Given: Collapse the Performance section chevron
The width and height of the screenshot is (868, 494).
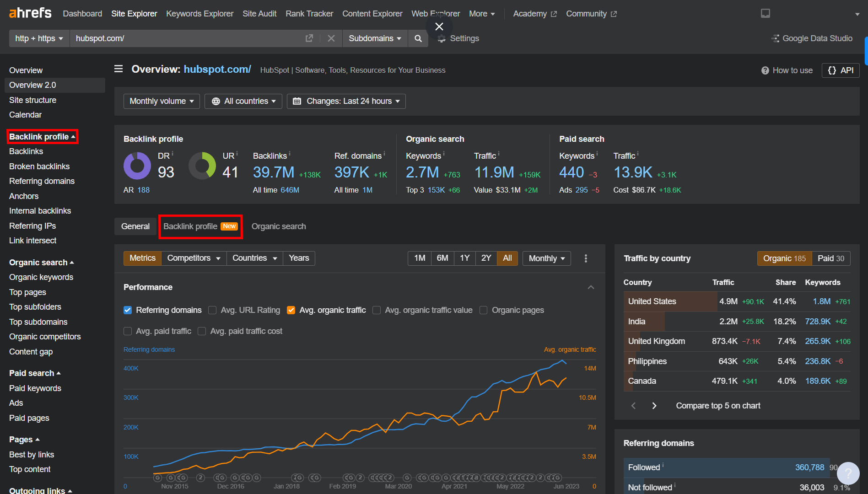Looking at the screenshot, I should [591, 287].
